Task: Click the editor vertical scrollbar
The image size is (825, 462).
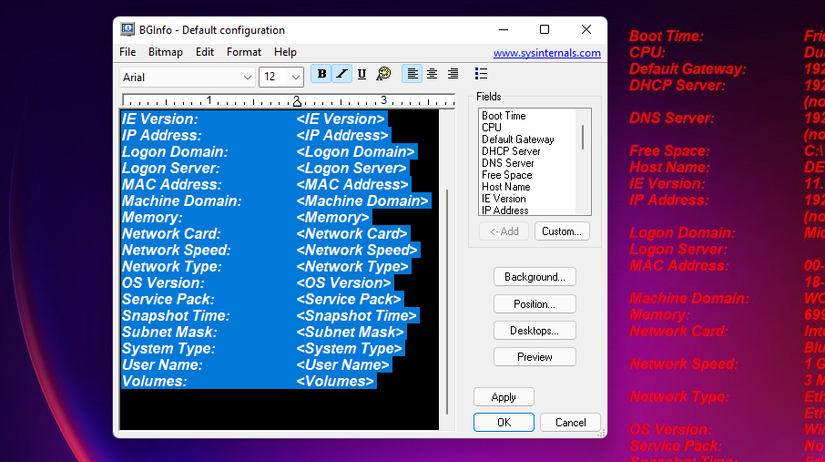Action: (x=447, y=302)
